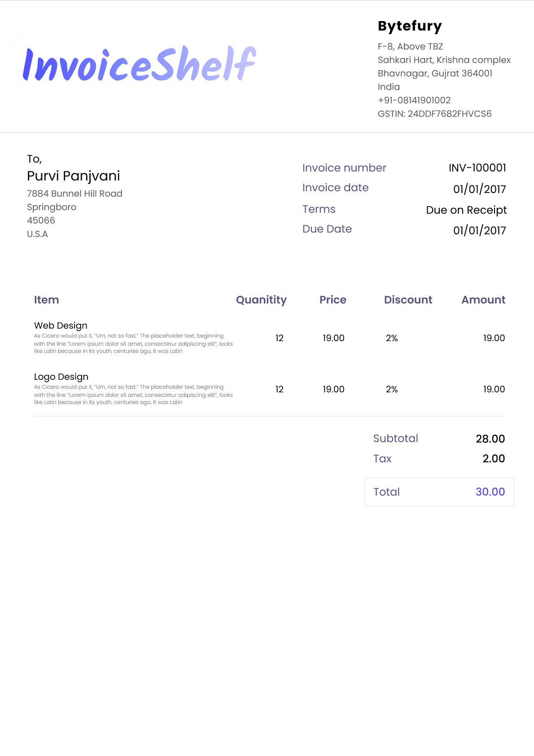Click the Total amount 30.00
The height and width of the screenshot is (756, 534).
(x=490, y=492)
